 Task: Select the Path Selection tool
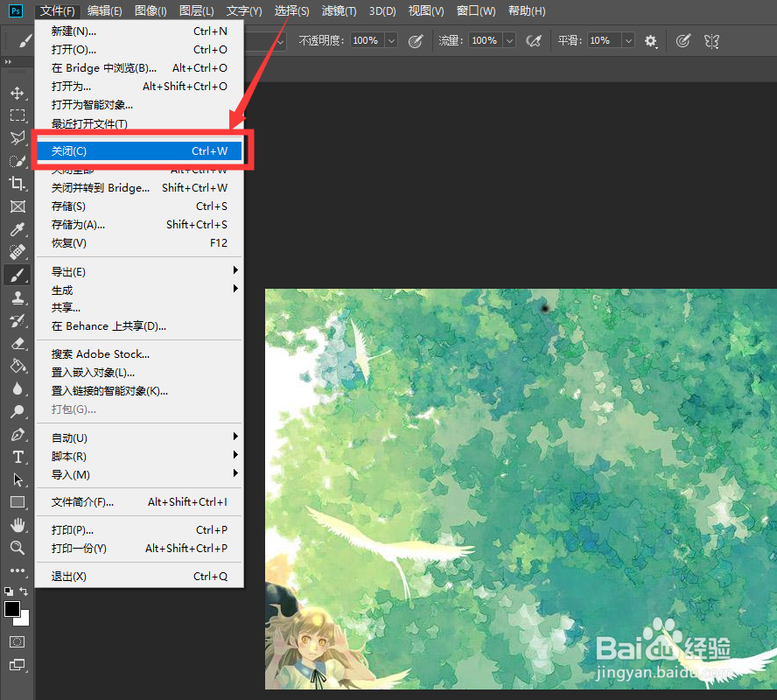tap(17, 479)
